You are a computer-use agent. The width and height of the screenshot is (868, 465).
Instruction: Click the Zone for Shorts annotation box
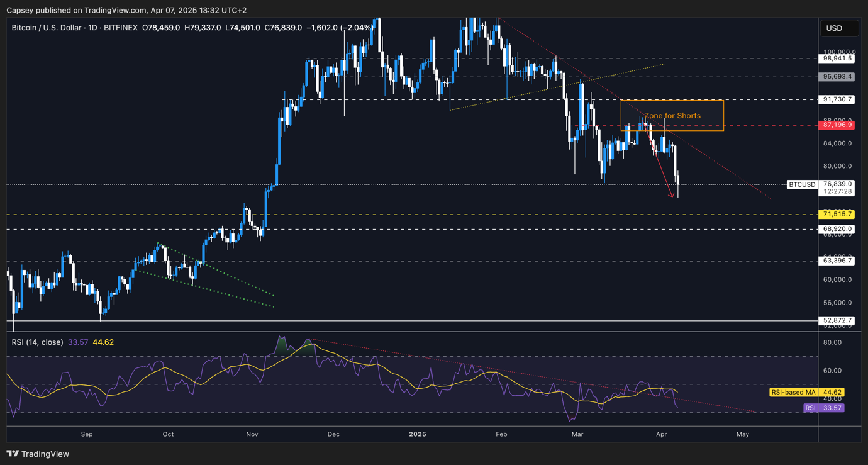click(x=672, y=116)
